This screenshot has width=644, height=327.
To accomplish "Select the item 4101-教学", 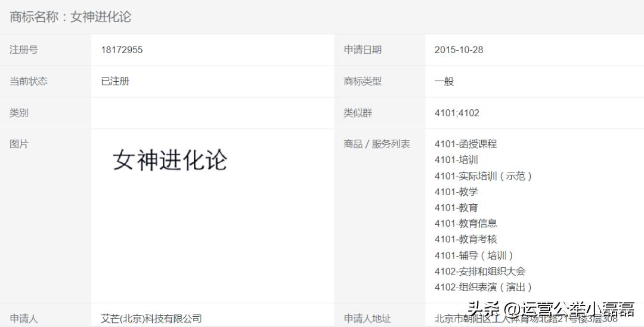I will click(456, 192).
